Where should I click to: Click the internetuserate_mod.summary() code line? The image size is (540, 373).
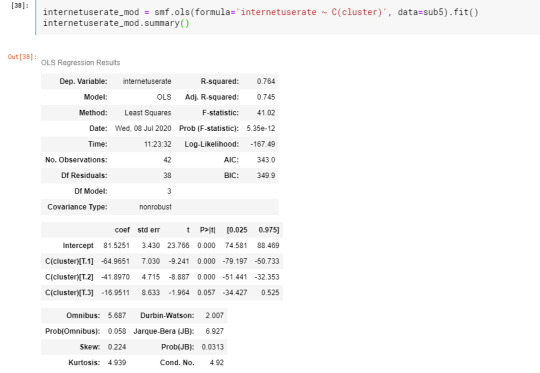(x=116, y=23)
